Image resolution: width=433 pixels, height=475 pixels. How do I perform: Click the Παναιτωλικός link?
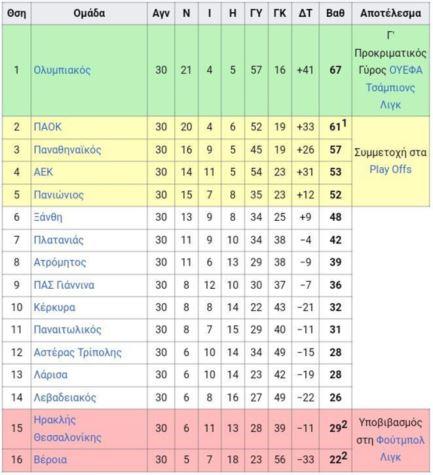tap(67, 330)
